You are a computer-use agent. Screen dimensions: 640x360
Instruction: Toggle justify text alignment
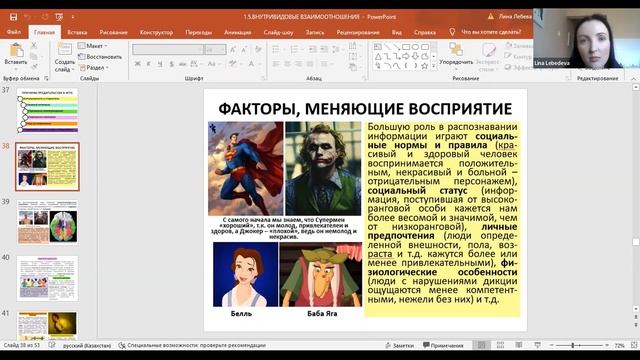coord(310,64)
